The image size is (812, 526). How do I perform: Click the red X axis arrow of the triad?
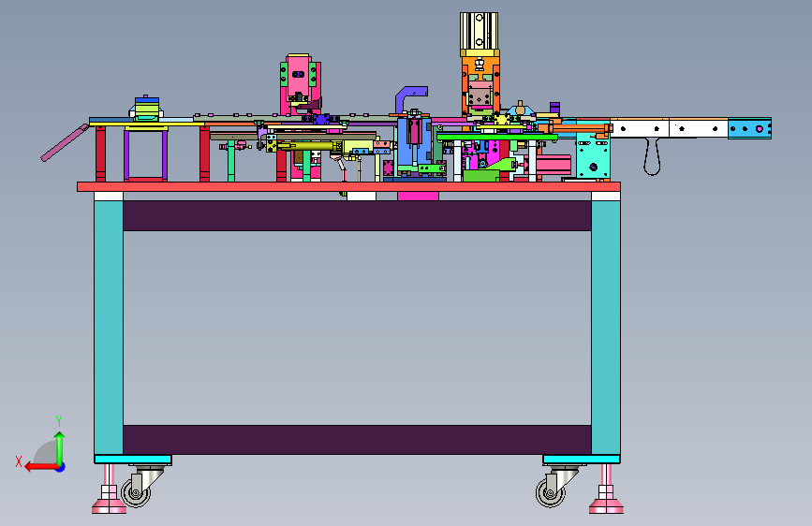point(41,467)
